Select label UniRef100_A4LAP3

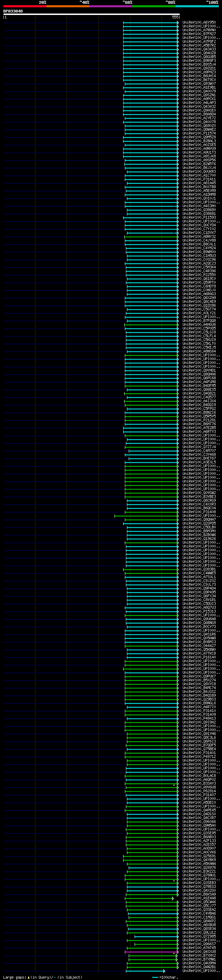point(199,103)
